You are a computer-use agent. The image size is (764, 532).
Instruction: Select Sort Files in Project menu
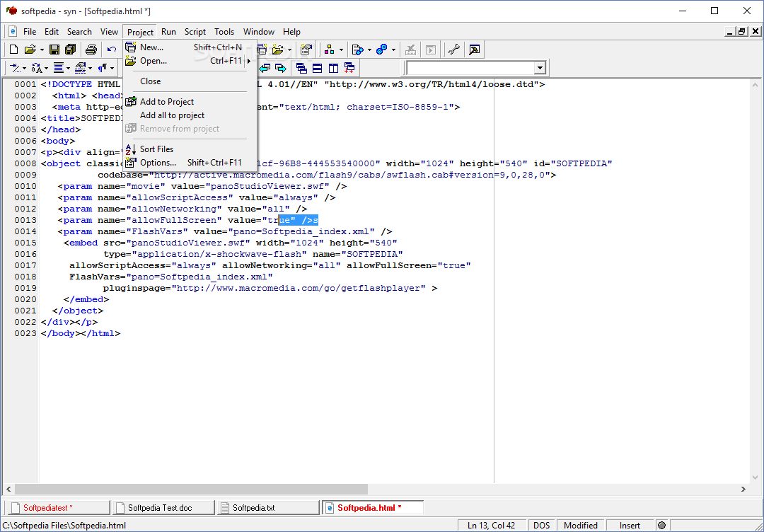190,149
